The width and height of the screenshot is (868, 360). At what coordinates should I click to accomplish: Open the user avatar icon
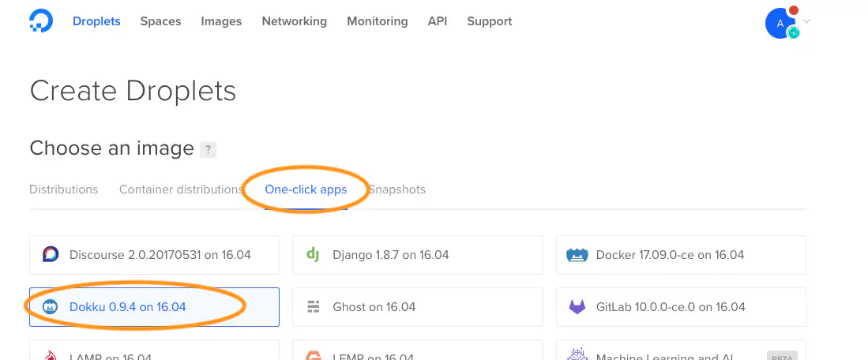point(780,23)
